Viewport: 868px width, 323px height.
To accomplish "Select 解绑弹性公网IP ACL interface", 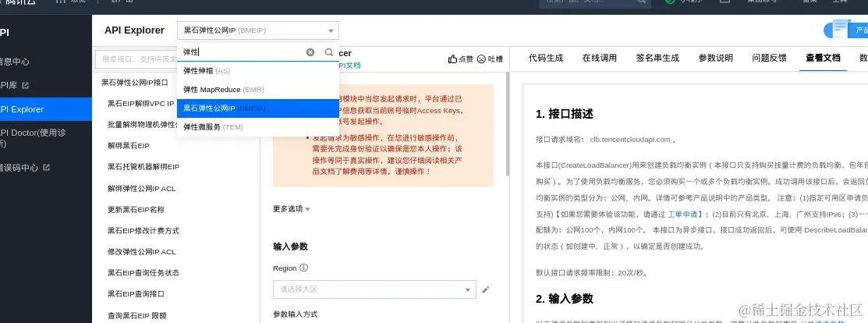I will click(x=141, y=188).
